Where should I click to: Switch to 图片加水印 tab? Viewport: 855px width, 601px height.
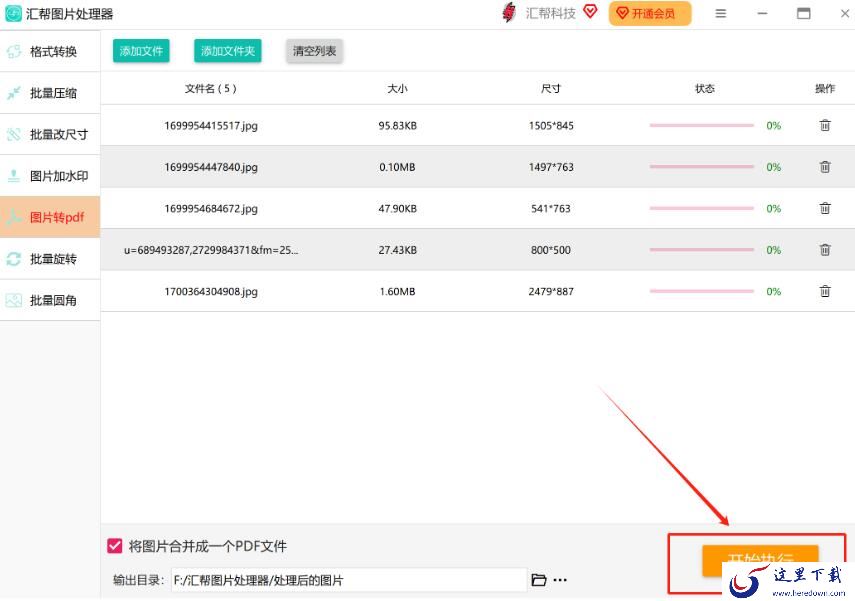click(x=50, y=176)
